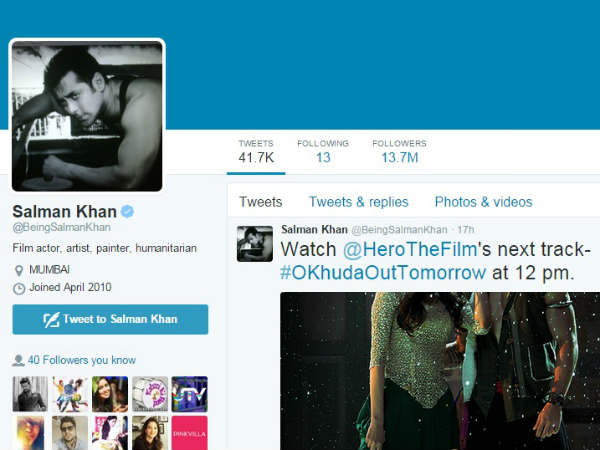
Task: Open the #OKhudaOutTomorrow hashtag
Action: [383, 273]
